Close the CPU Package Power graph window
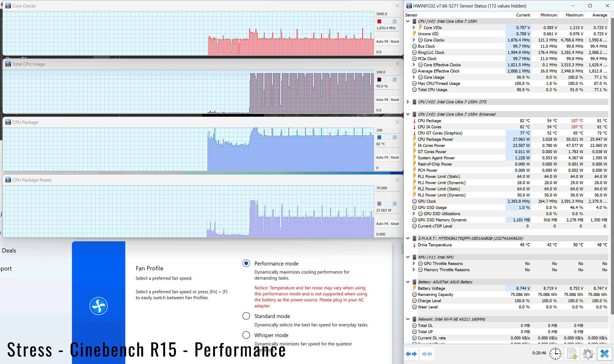The width and height of the screenshot is (614, 364). point(398,180)
